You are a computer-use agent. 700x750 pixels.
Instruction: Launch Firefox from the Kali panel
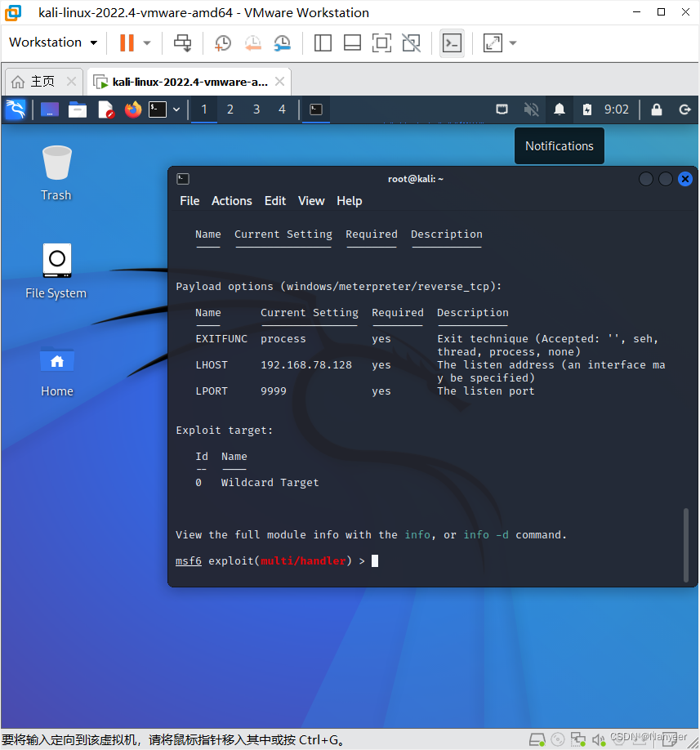point(133,109)
